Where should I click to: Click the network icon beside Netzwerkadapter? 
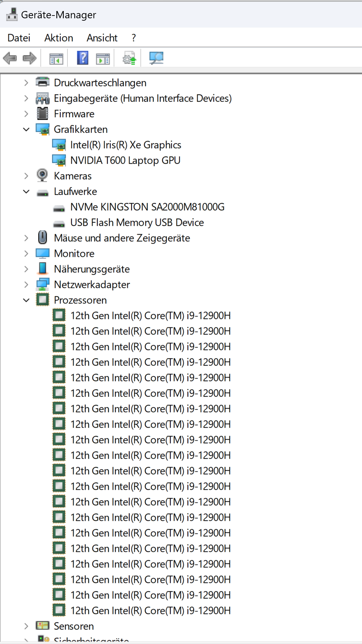pyautogui.click(x=43, y=284)
